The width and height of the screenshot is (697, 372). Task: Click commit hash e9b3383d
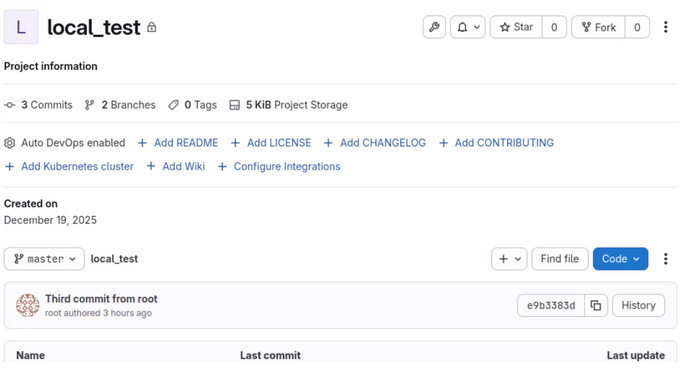pyautogui.click(x=551, y=305)
